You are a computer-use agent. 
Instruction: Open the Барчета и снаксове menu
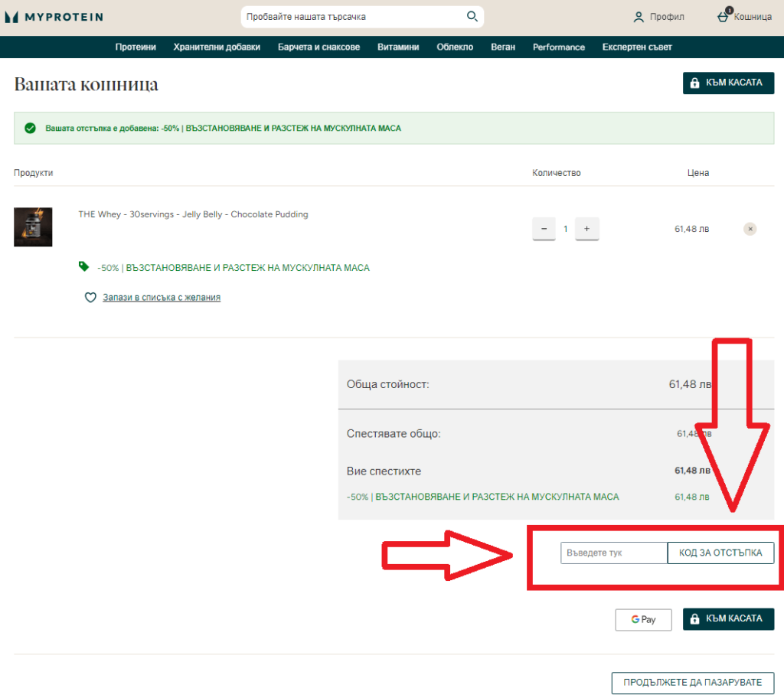[319, 47]
